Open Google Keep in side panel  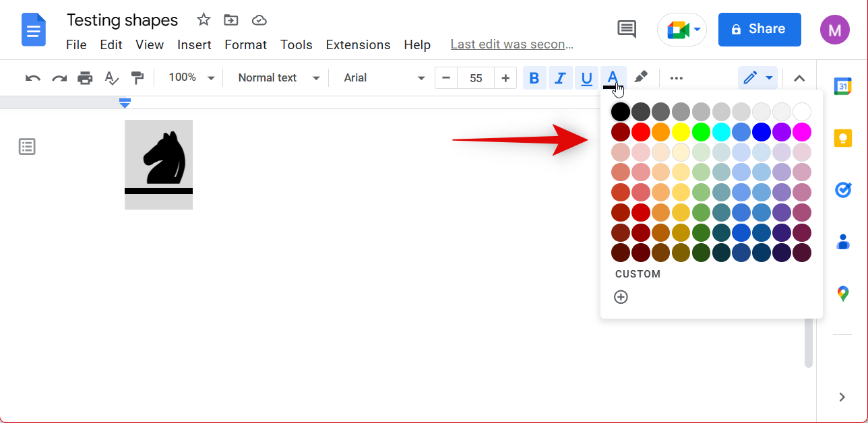click(842, 138)
